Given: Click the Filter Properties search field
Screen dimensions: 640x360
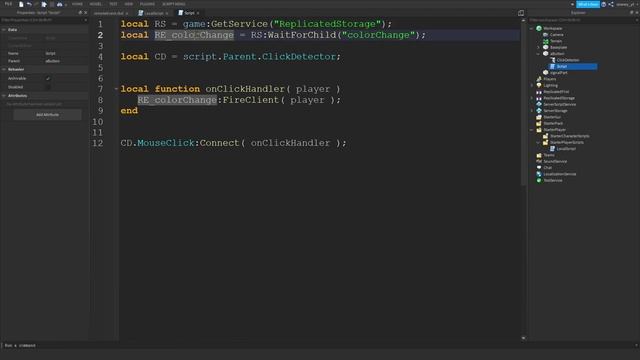Looking at the screenshot, I should [44, 20].
